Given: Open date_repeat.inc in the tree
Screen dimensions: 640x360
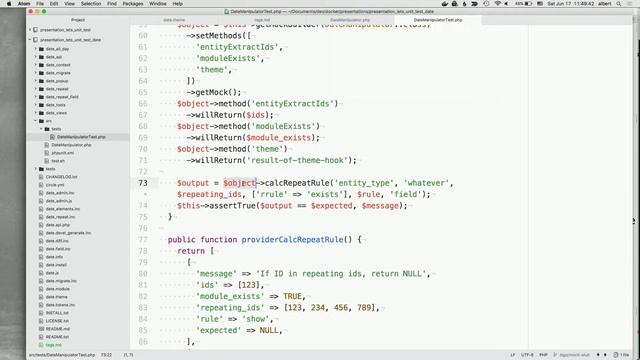Looking at the screenshot, I should click(60, 217).
